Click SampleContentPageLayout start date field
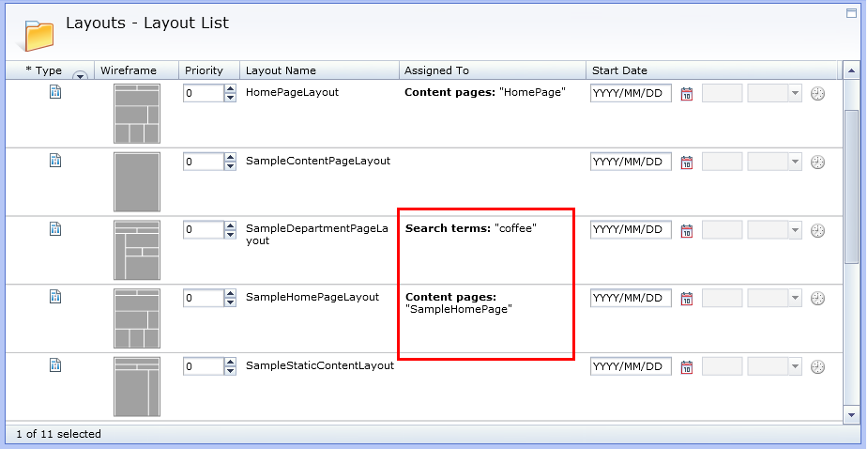Image resolution: width=868 pixels, height=449 pixels. click(x=631, y=162)
